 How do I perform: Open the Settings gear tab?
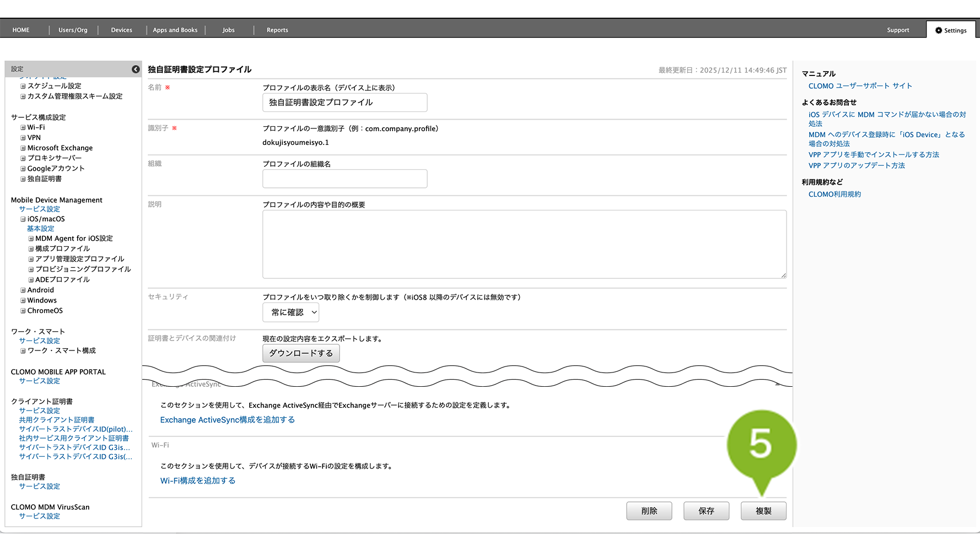coord(951,30)
